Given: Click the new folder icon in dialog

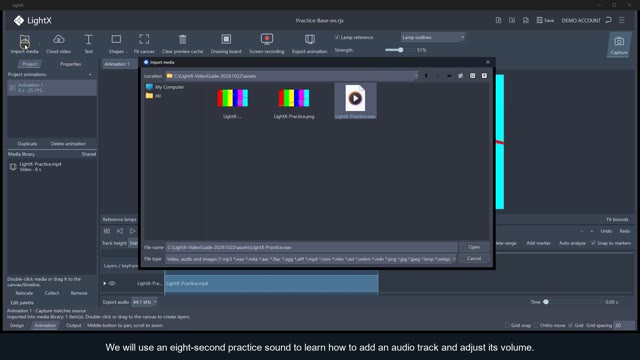Looking at the screenshot, I should 460,76.
